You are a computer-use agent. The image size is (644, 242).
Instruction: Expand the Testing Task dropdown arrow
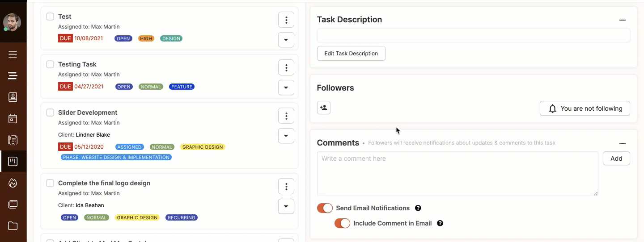(x=286, y=88)
